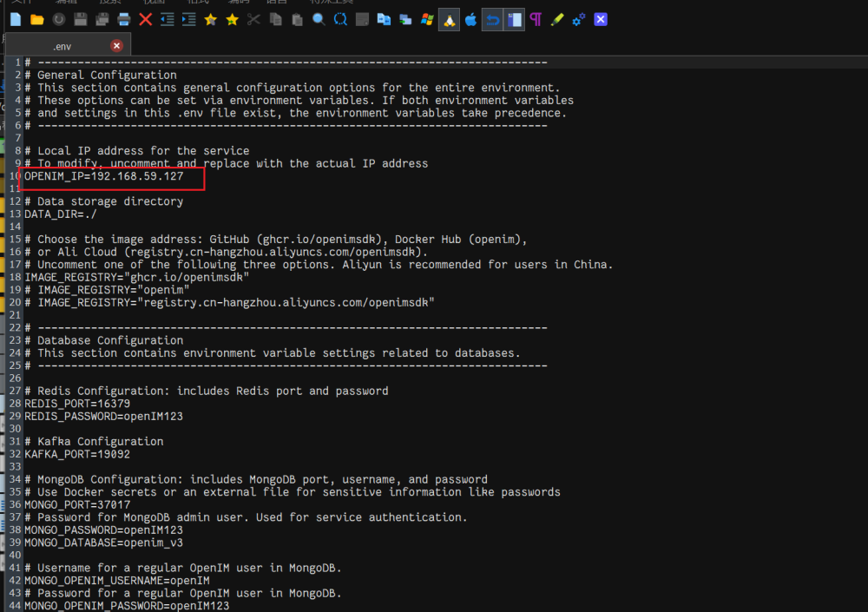
Task: Click the New file icon
Action: (x=16, y=19)
